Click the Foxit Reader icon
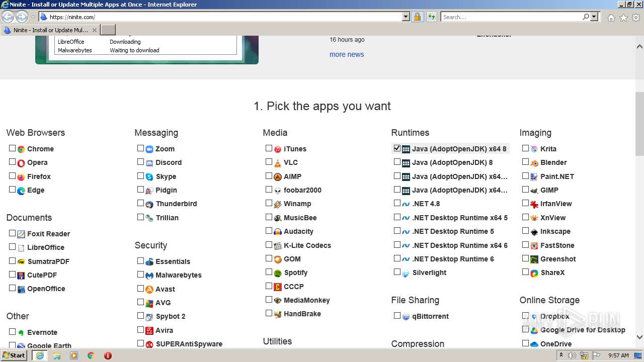This screenshot has height=362, width=644. 21,234
